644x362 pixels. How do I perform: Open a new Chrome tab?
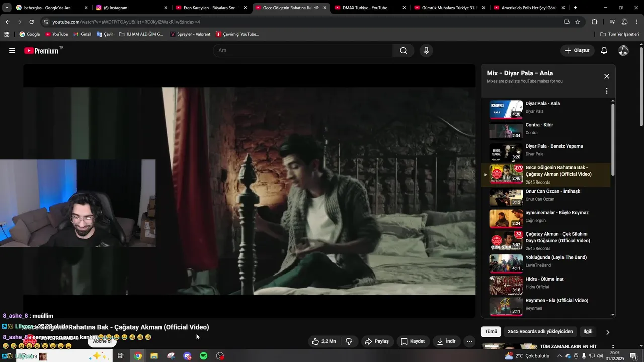tap(575, 8)
